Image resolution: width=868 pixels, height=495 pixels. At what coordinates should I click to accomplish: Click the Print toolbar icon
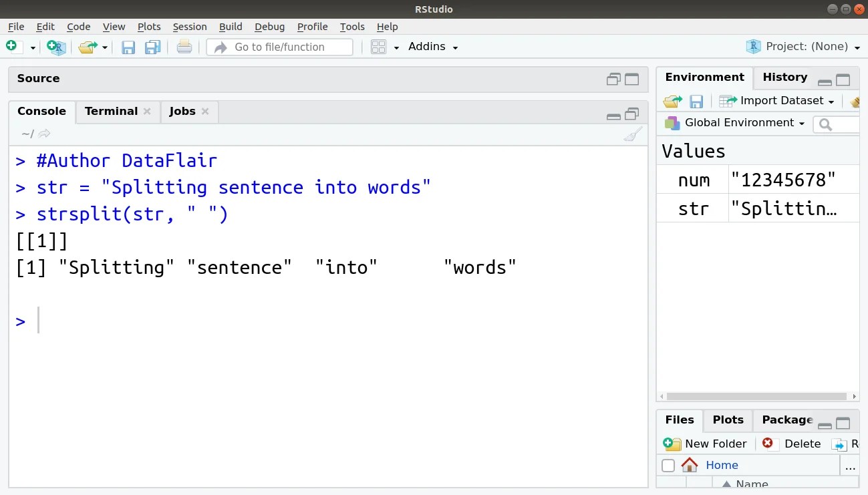(x=184, y=46)
